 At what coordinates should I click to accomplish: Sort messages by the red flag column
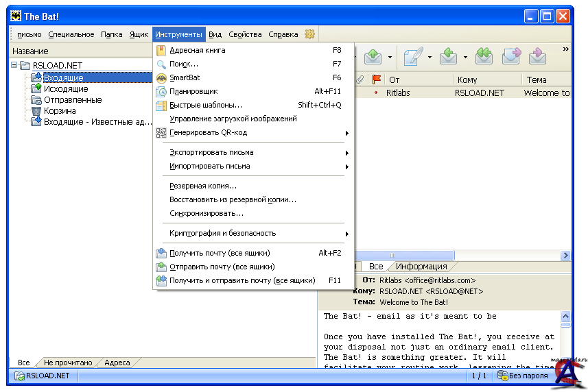click(375, 79)
